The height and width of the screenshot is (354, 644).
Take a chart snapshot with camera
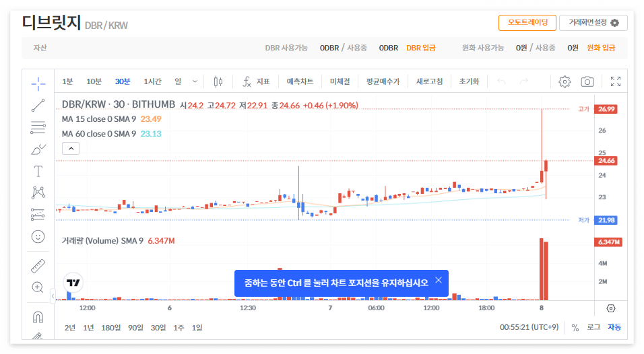(587, 81)
